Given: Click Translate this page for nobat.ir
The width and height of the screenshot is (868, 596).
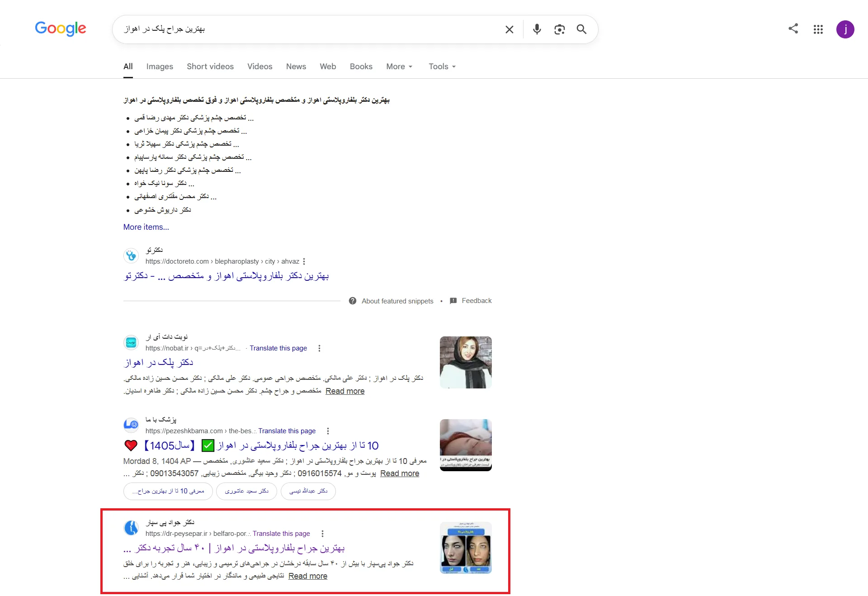Looking at the screenshot, I should click(x=278, y=348).
